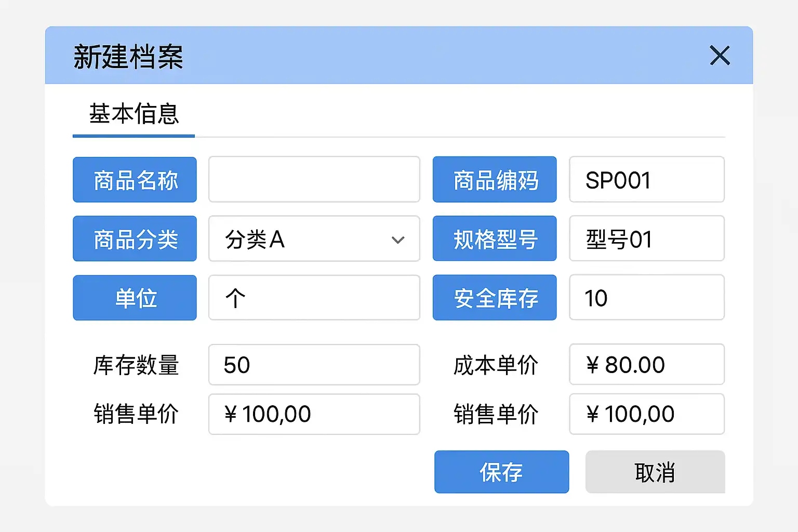Click the blue 规格型号 label button
Viewport: 798px width, 532px height.
point(495,239)
